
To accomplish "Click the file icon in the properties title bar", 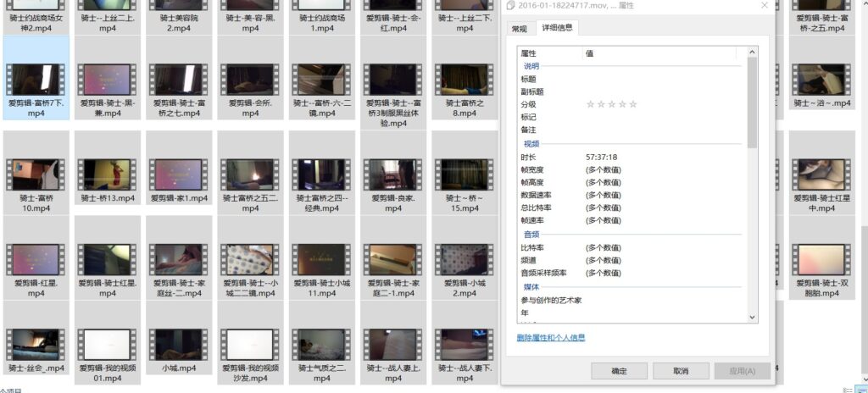I will click(510, 6).
